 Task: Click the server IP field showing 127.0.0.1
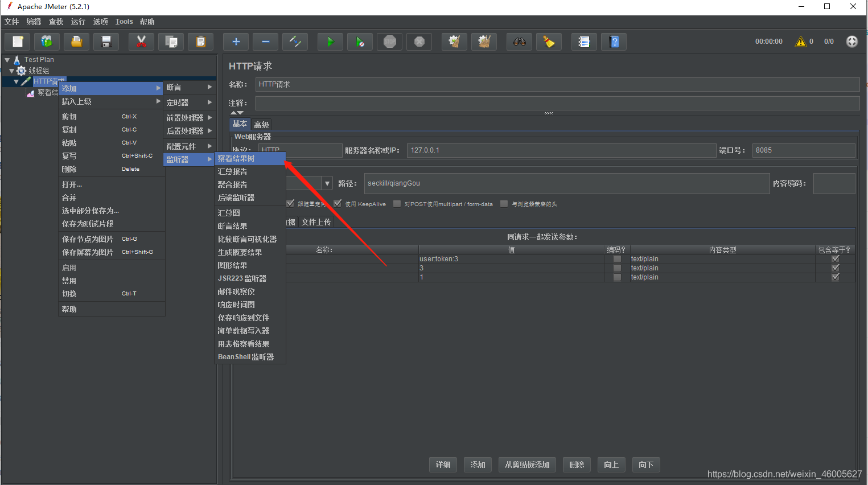click(x=561, y=150)
